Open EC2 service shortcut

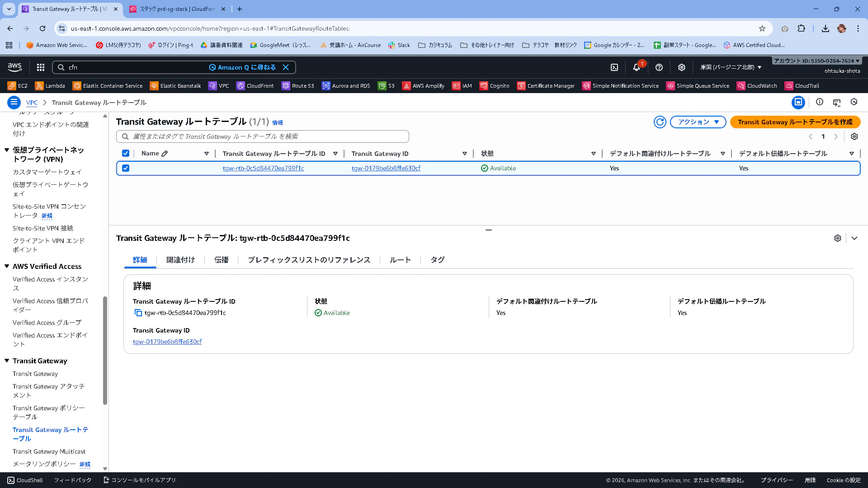click(18, 86)
